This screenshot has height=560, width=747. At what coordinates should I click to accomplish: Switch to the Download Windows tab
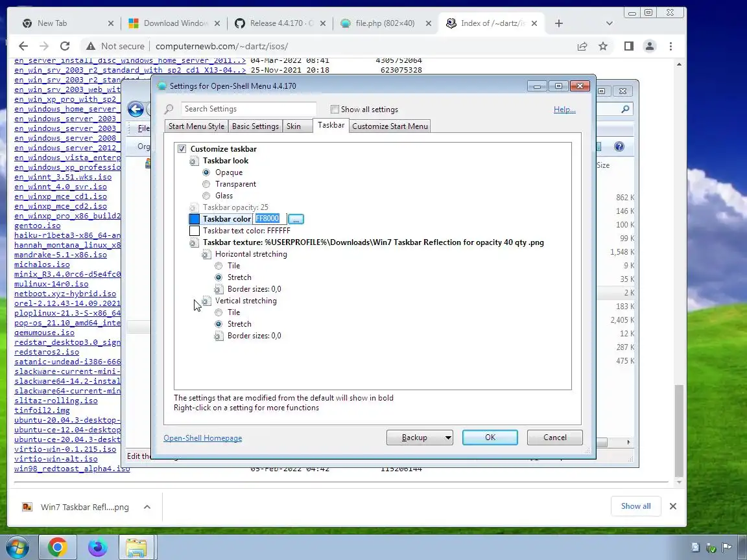coord(174,23)
